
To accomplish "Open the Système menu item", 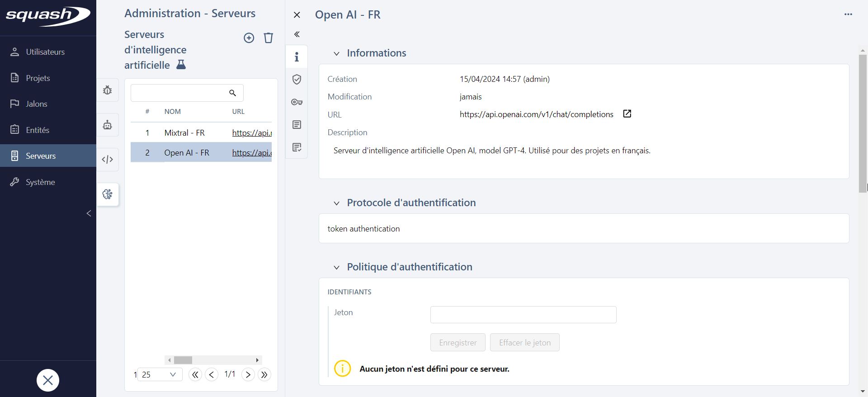I will (x=40, y=182).
